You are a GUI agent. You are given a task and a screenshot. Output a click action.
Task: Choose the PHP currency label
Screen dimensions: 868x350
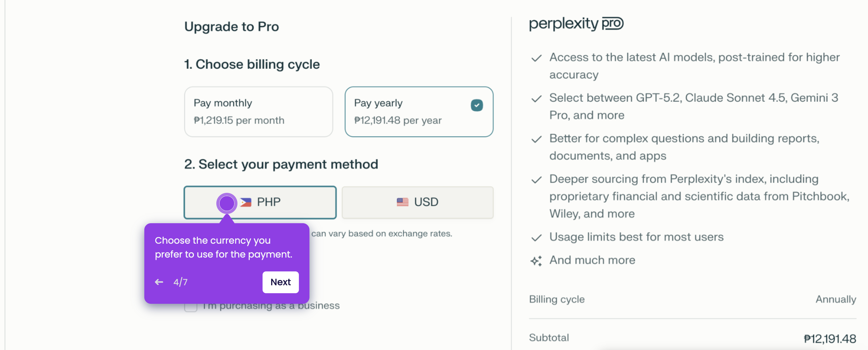tap(269, 202)
